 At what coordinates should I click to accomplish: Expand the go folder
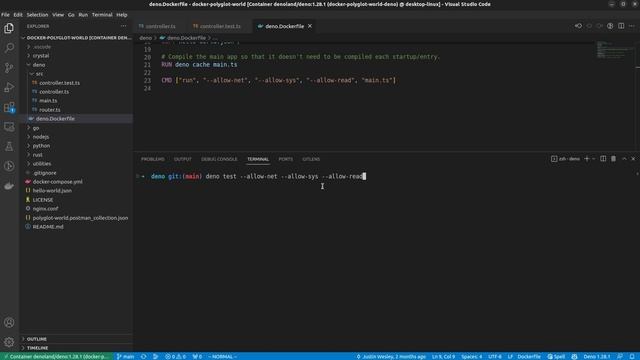[x=36, y=128]
